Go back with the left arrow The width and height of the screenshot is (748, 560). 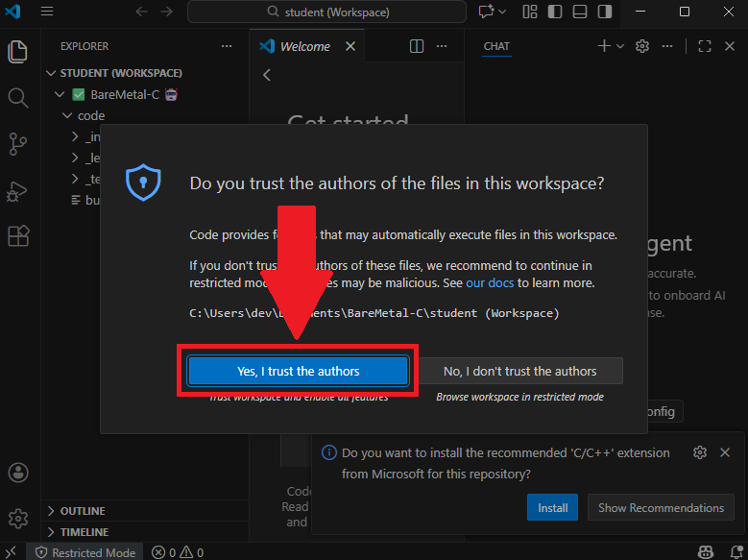coord(142,12)
